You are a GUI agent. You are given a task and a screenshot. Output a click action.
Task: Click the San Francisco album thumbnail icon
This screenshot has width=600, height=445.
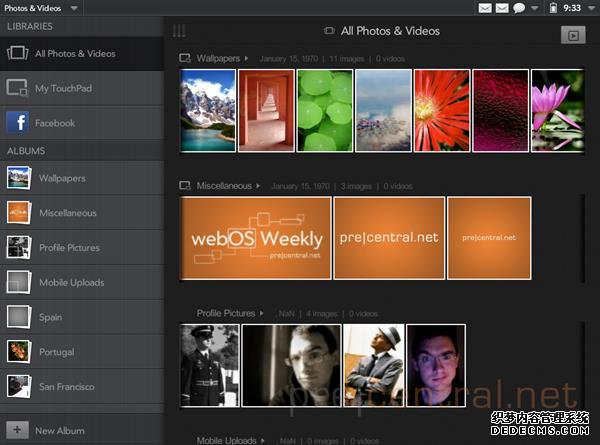pyautogui.click(x=19, y=386)
